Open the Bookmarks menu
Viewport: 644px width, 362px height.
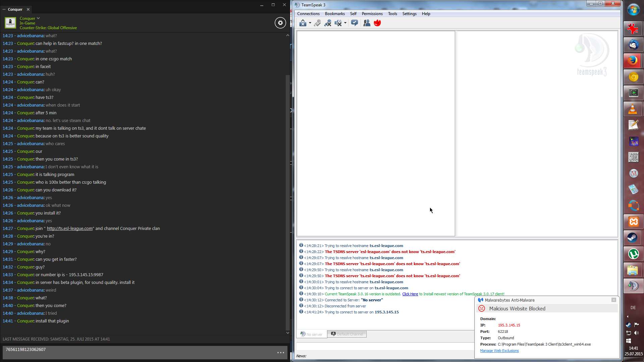click(334, 14)
